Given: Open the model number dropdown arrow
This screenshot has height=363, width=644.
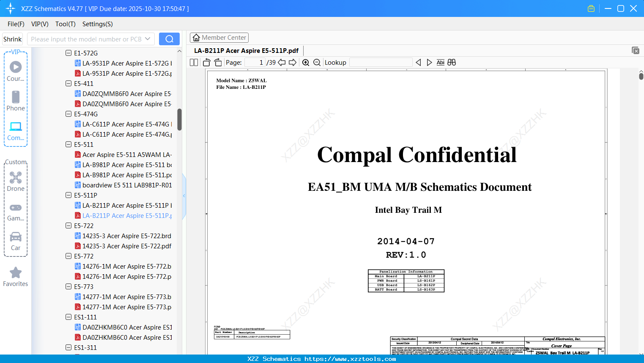Looking at the screenshot, I should pos(148,39).
